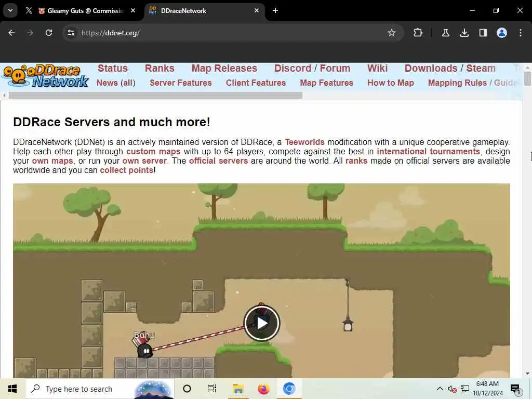
Task: Click the left arrow of horizontal scrollbar
Action: (4, 96)
